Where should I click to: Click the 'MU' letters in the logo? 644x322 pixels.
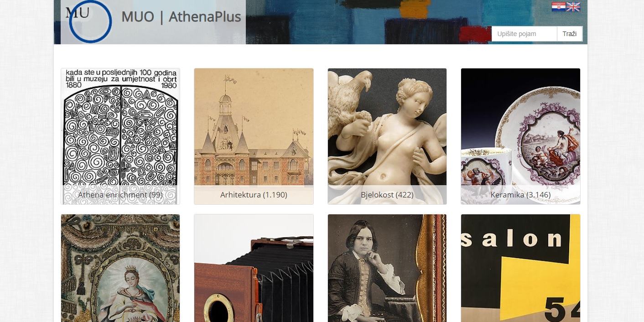[x=77, y=12]
